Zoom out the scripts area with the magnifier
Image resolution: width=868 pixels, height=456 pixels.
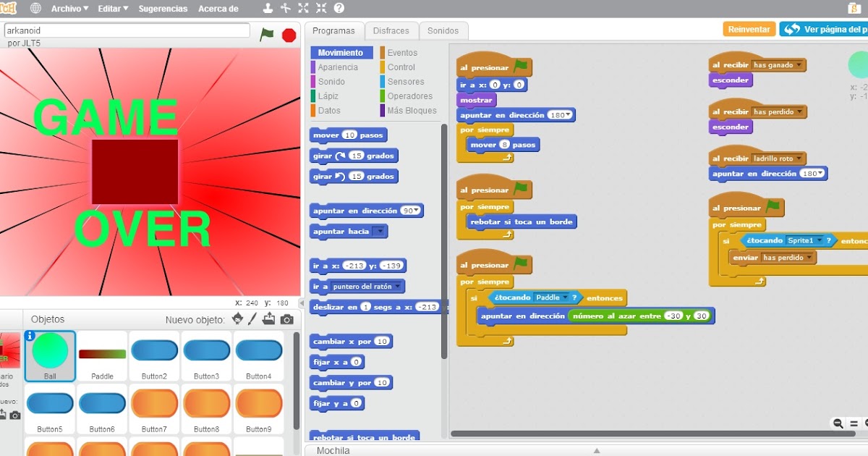click(x=837, y=423)
